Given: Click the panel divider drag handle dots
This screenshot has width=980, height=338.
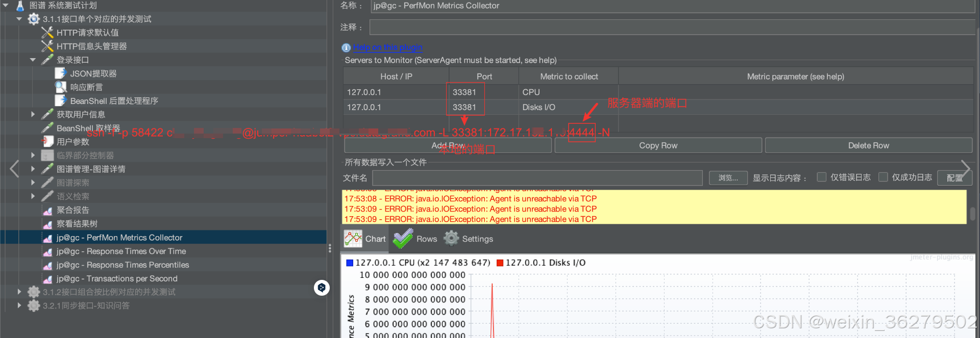Looking at the screenshot, I should point(330,248).
